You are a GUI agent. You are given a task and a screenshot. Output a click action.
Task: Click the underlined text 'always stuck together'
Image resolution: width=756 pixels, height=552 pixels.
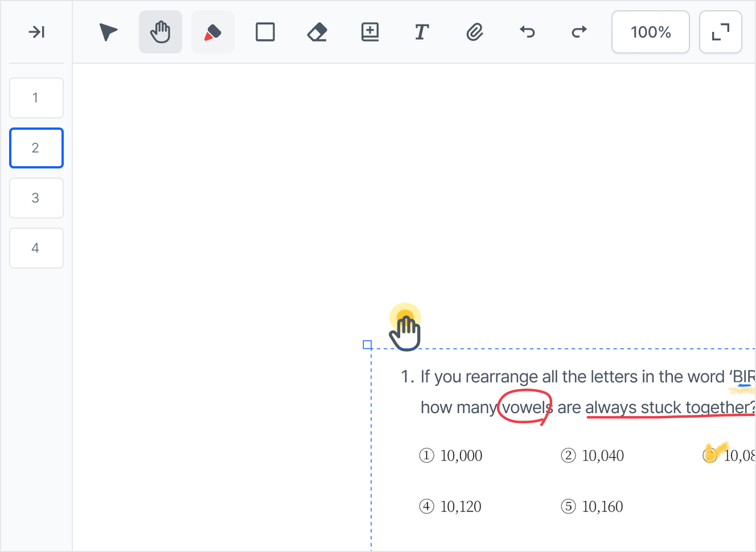click(667, 407)
